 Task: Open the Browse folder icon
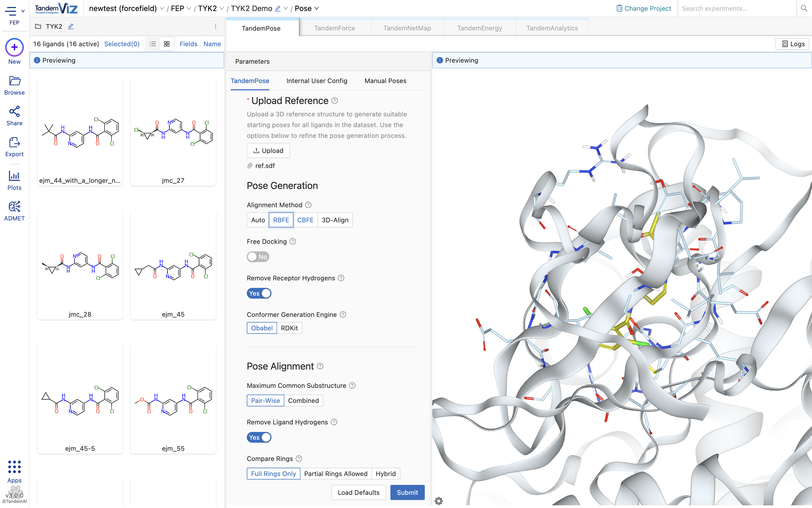coord(15,81)
